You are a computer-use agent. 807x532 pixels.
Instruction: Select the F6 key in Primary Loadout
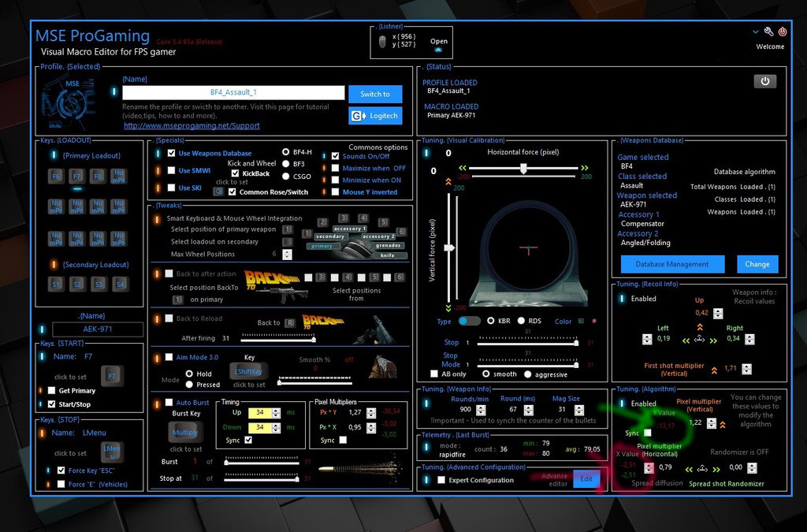click(56, 176)
